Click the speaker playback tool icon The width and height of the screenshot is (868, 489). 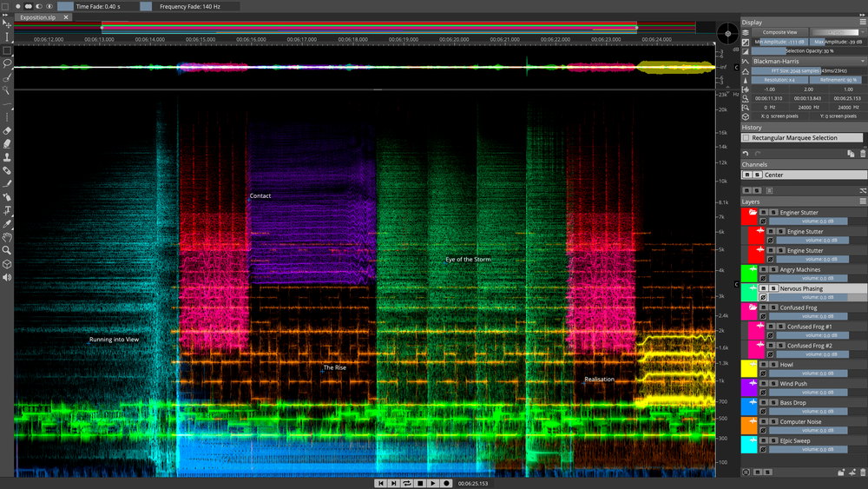click(7, 277)
